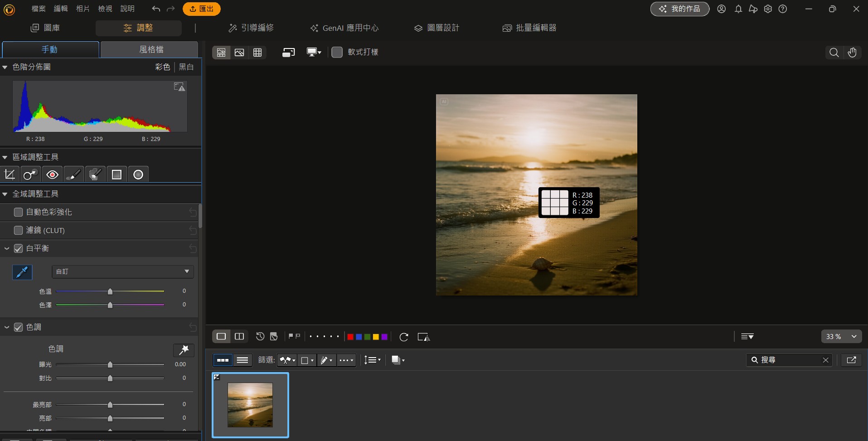Pick the white balance eyedropper
The height and width of the screenshot is (441, 868).
(x=22, y=272)
